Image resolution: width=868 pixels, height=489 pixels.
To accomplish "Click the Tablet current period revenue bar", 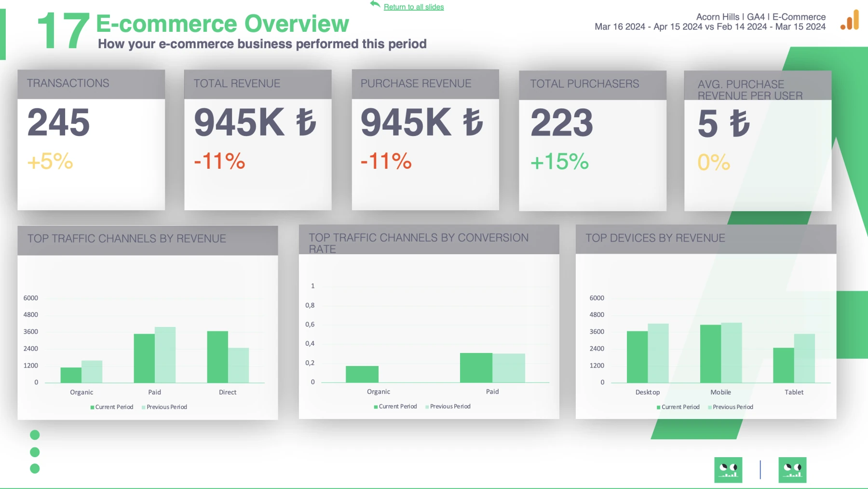I will (784, 366).
